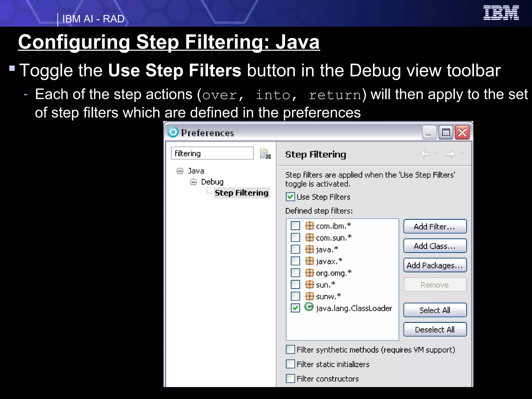This screenshot has height=399, width=532.
Task: Click the java.lang.ClassLoader class icon
Action: [309, 307]
